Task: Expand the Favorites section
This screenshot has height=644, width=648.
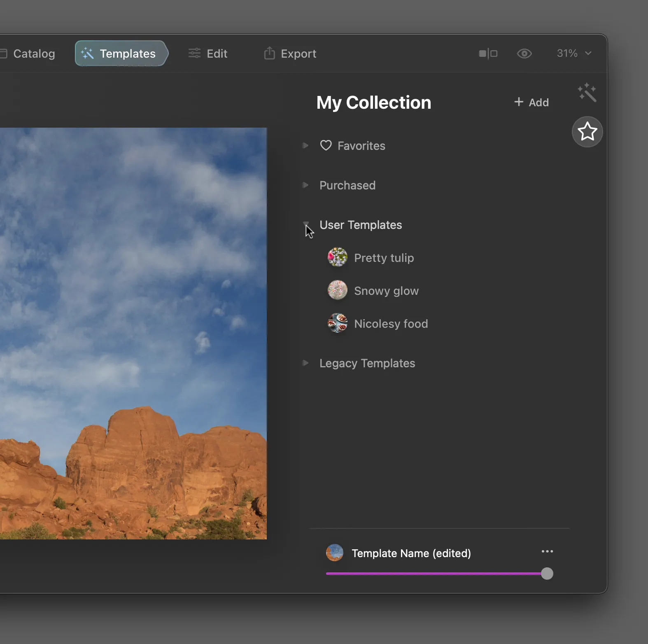Action: click(305, 145)
